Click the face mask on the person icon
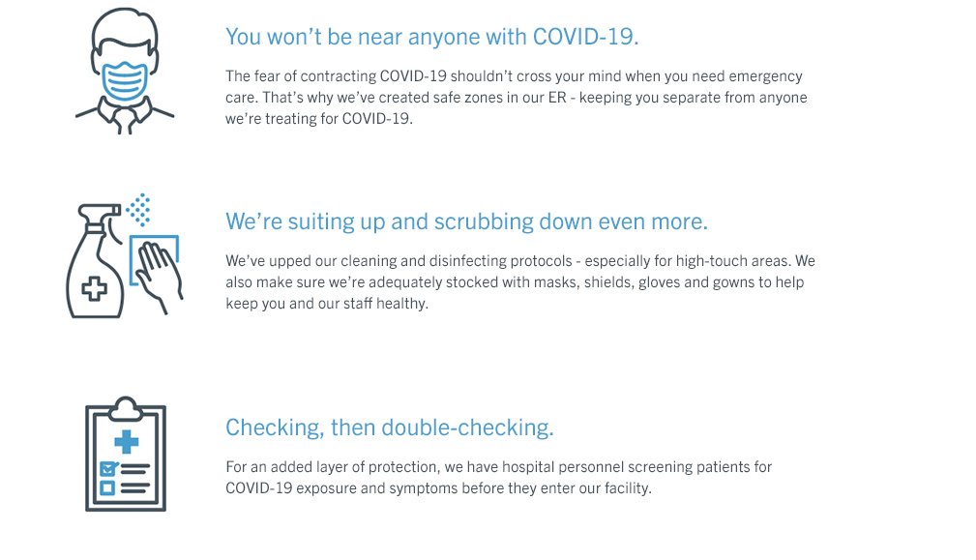The width and height of the screenshot is (976, 560). tap(125, 81)
